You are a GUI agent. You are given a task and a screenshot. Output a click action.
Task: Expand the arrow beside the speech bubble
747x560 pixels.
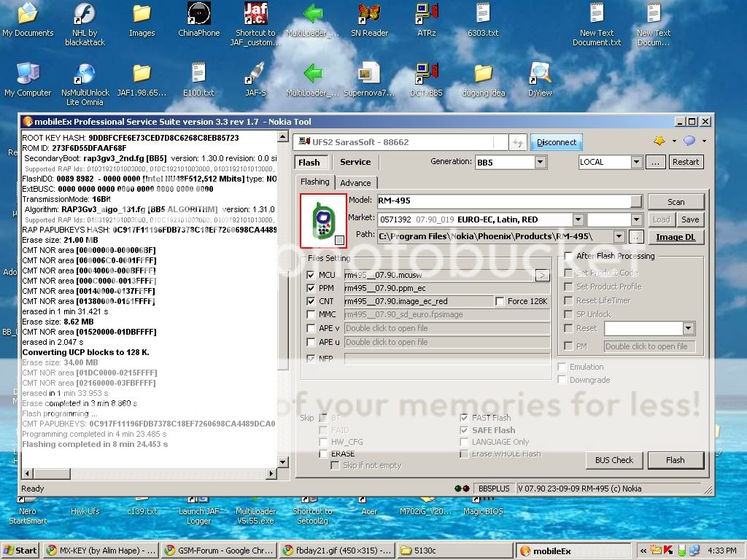click(704, 141)
